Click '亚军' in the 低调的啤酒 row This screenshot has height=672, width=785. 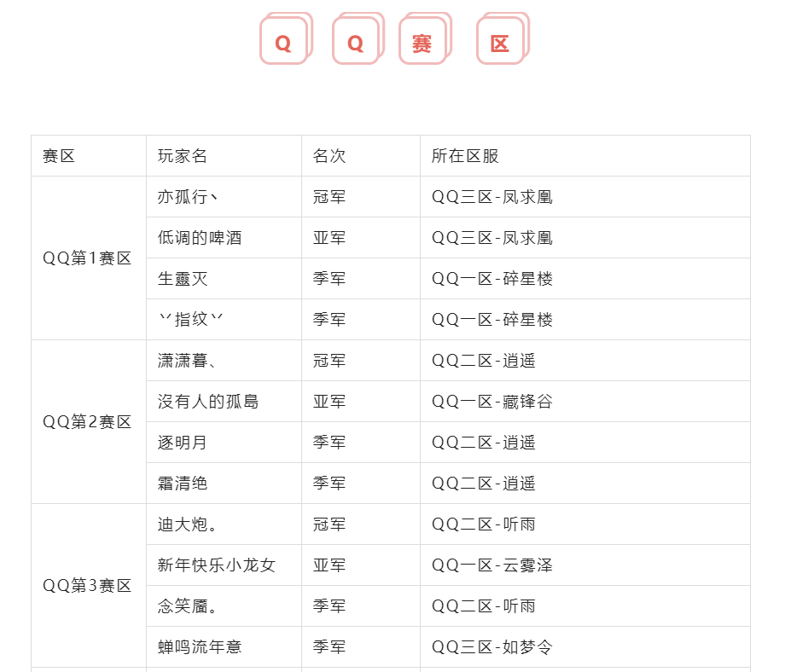[x=329, y=238]
